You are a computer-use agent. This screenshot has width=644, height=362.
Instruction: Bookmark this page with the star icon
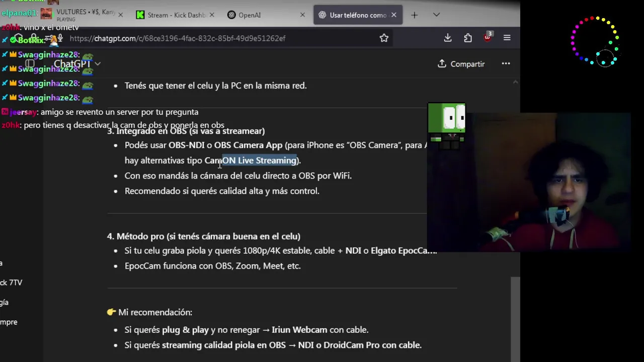[x=384, y=38]
